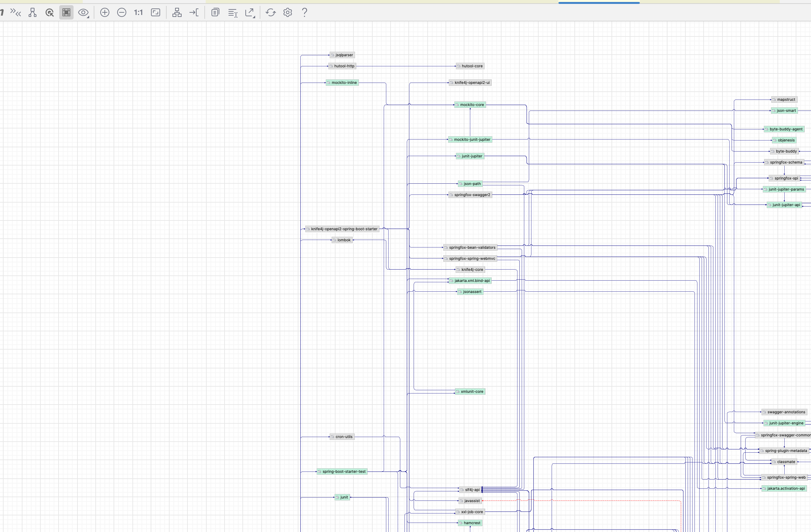Select the knife4j-openapi2-spring-boot-starter node
Viewport: 811px width, 532px height.
pyautogui.click(x=342, y=229)
